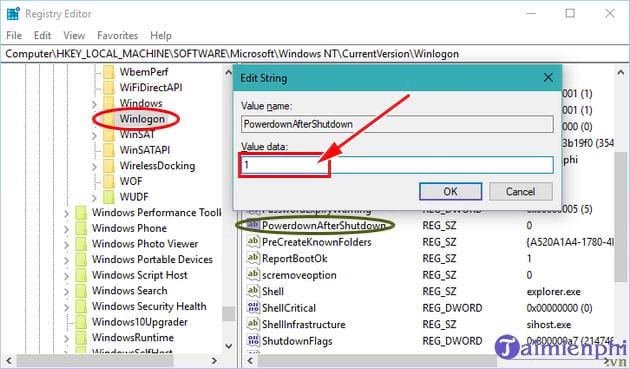Click the DWORD icon of ShutdownFlags
Image resolution: width=630 pixels, height=369 pixels.
pos(253,341)
